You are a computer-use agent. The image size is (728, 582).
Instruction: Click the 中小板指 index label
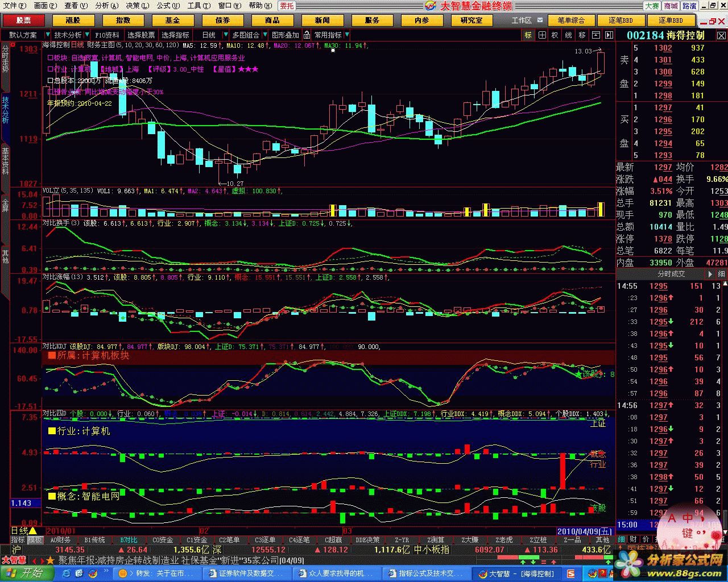click(431, 550)
